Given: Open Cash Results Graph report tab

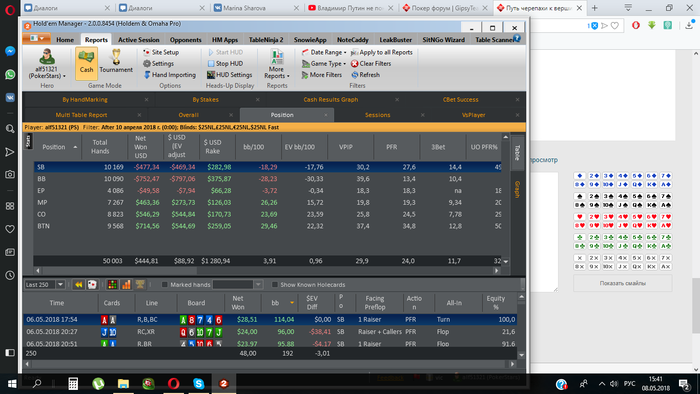Looking at the screenshot, I should [331, 100].
